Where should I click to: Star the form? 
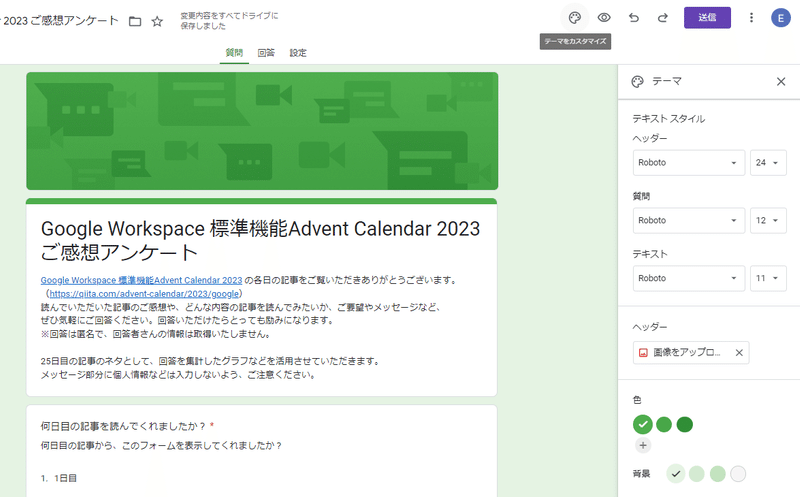157,21
